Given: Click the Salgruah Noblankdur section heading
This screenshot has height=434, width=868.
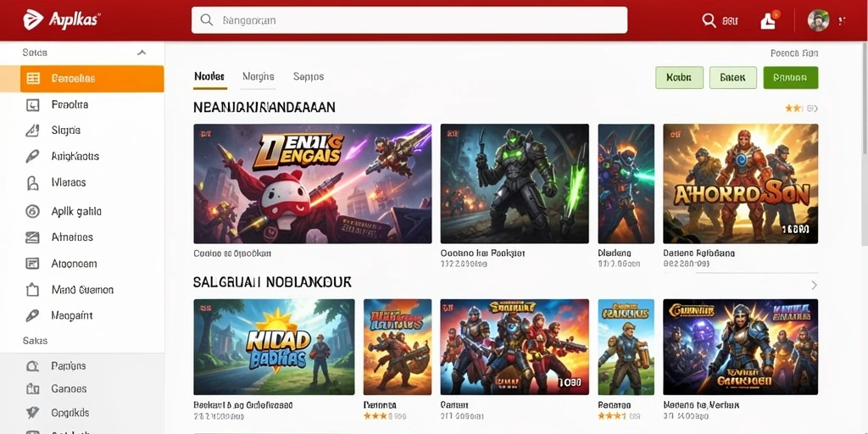Looking at the screenshot, I should pos(272,282).
